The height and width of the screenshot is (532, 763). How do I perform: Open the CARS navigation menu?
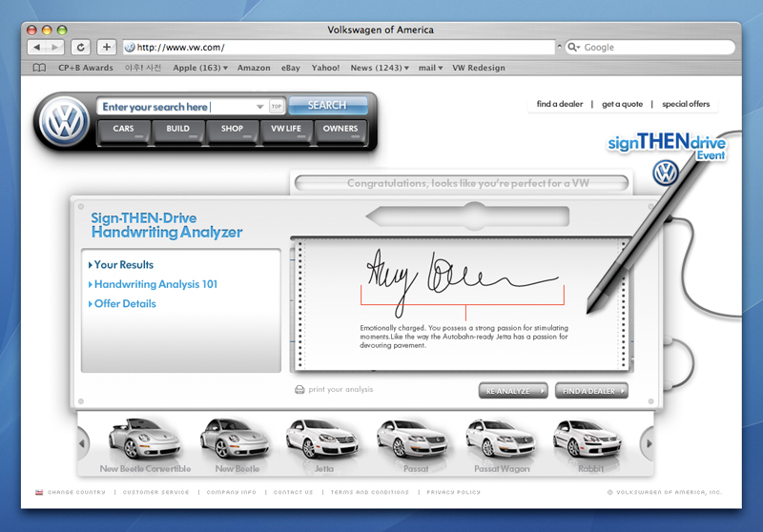(123, 131)
